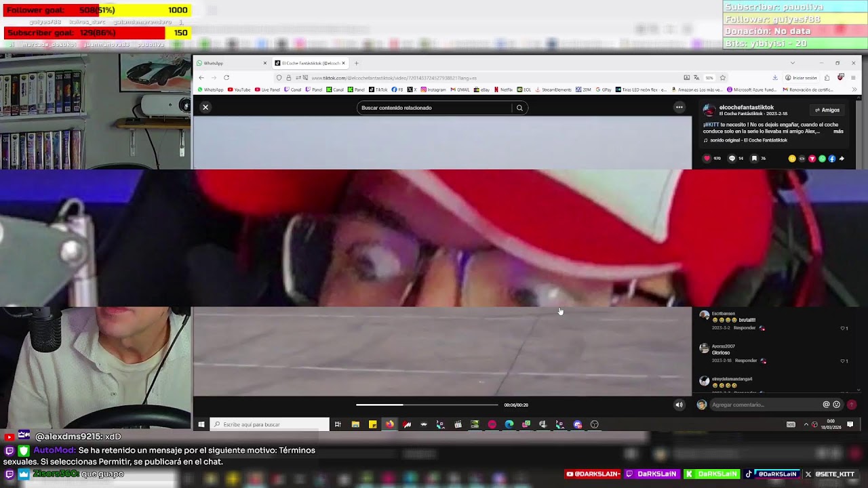
Task: Share via the yellow repost icon
Action: [x=792, y=159]
